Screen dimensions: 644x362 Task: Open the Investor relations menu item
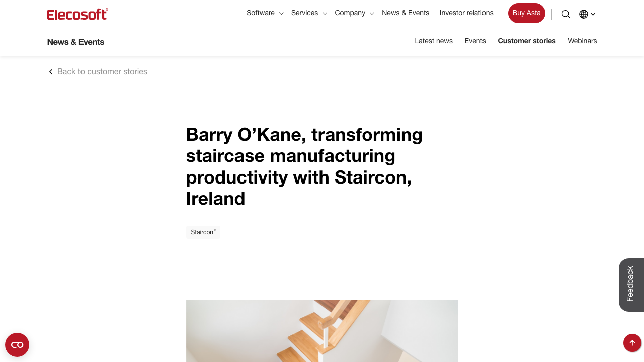coord(466,13)
